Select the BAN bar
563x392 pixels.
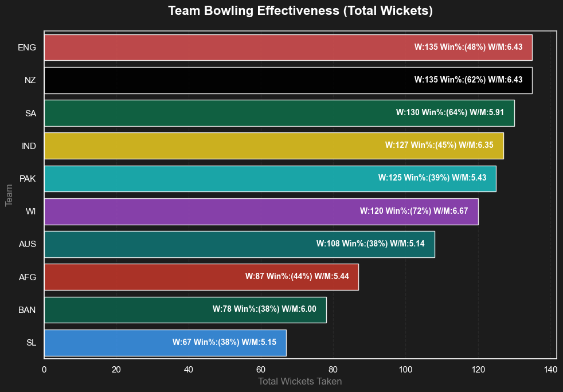pos(126,309)
